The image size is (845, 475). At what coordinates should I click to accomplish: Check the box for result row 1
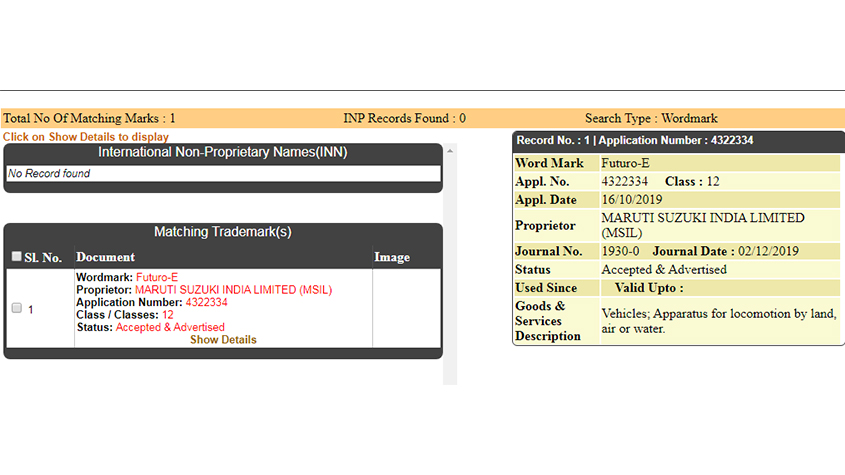click(17, 308)
